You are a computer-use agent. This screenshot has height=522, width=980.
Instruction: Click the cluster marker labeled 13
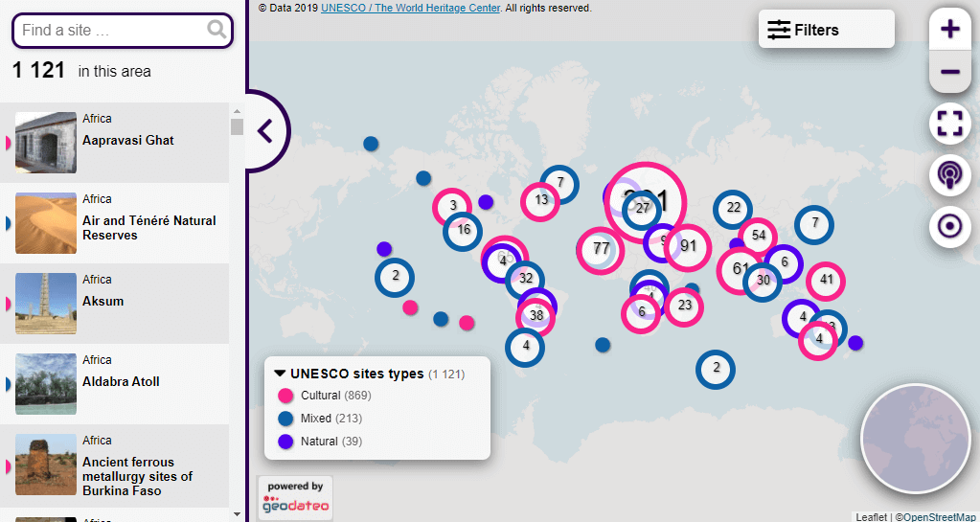coord(540,202)
